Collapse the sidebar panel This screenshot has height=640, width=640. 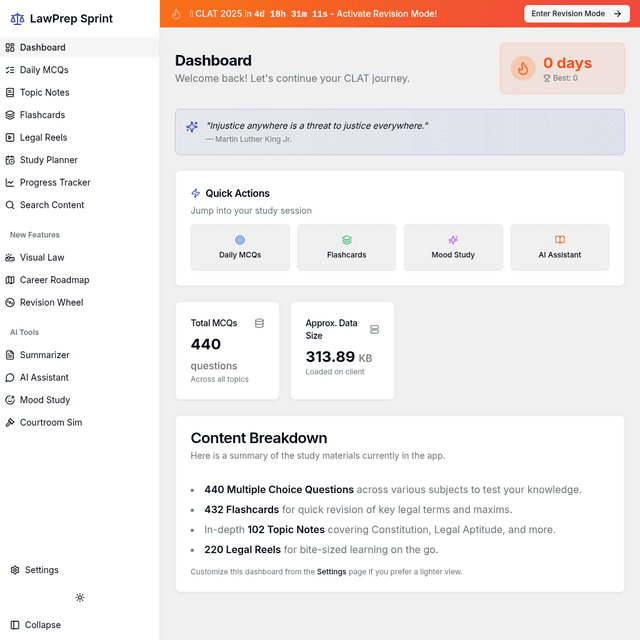(x=35, y=625)
